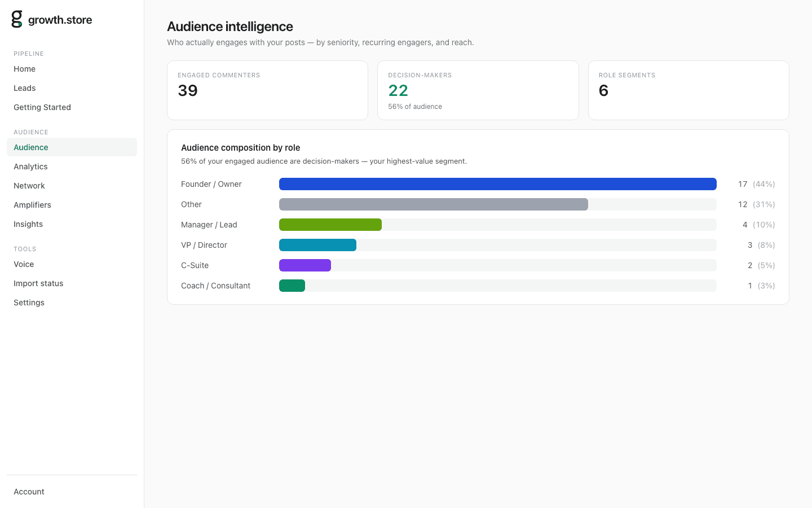Click the Engaged Commenters card showing 39
The width and height of the screenshot is (812, 508).
click(267, 90)
